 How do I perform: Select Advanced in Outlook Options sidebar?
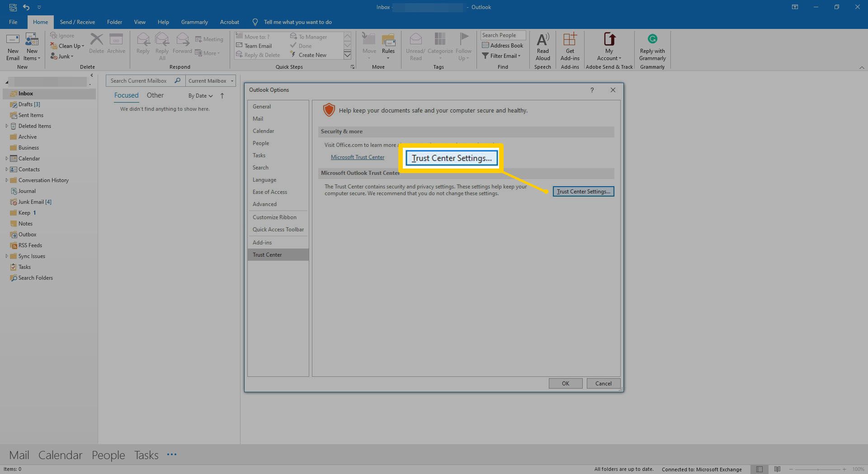click(278, 204)
